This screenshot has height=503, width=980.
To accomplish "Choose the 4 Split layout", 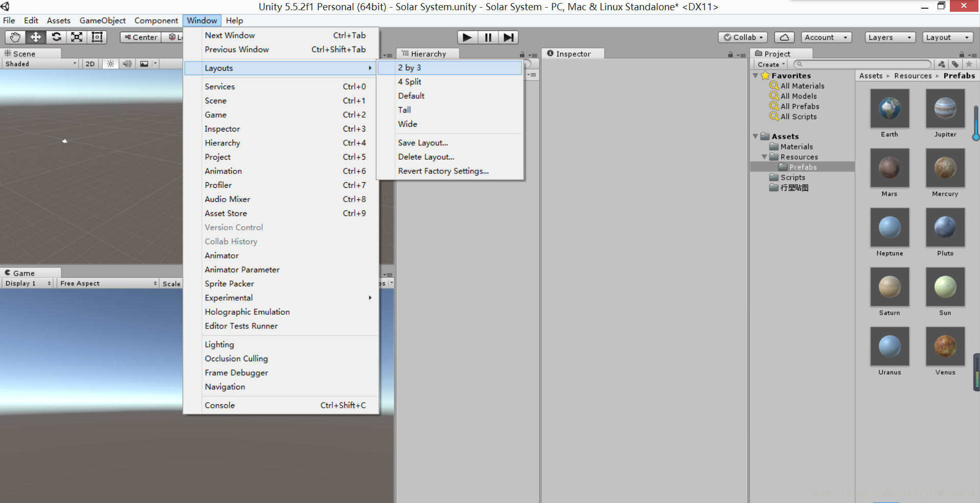I will [x=450, y=82].
